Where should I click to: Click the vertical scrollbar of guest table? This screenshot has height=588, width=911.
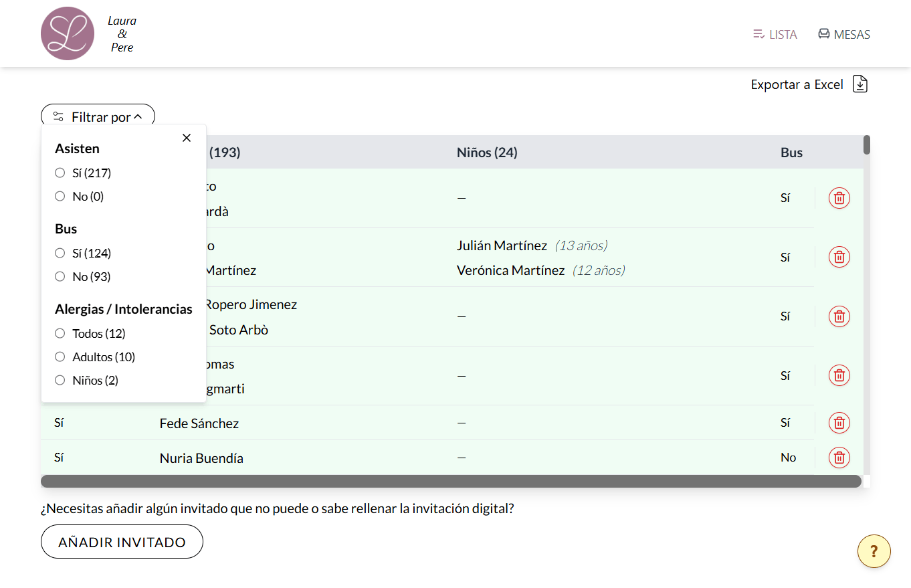coord(867,144)
